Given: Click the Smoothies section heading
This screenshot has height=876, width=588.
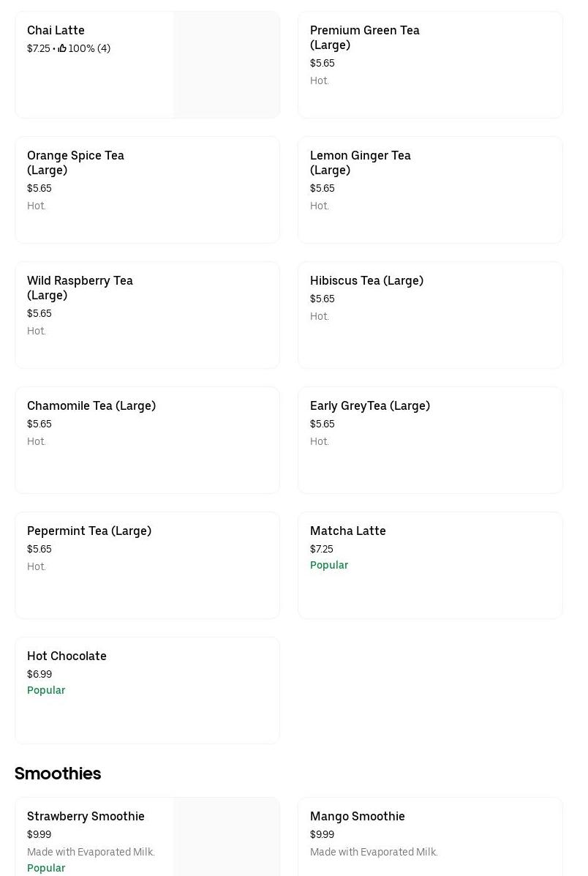Looking at the screenshot, I should (58, 774).
